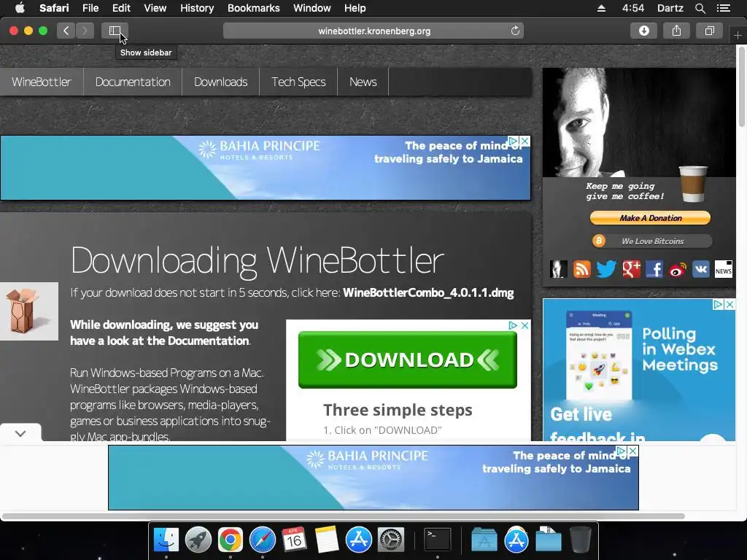Screen dimensions: 747x560
Task: Click the green DOWNLOAD ad button
Action: pyautogui.click(x=408, y=360)
